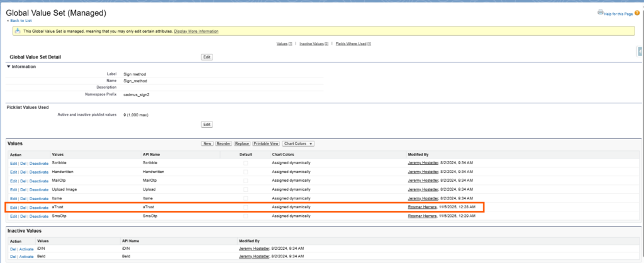Collapse the Information section triangle
644x263 pixels.
pyautogui.click(x=9, y=67)
